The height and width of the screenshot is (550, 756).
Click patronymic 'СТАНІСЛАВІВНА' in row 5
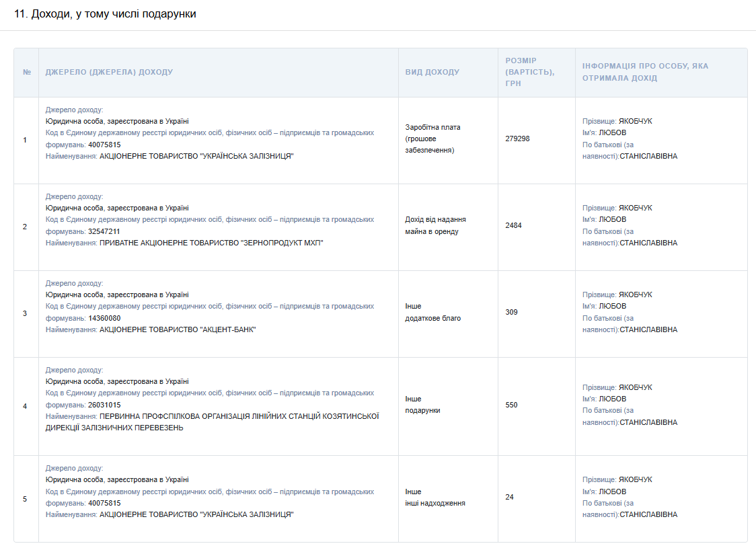(648, 515)
